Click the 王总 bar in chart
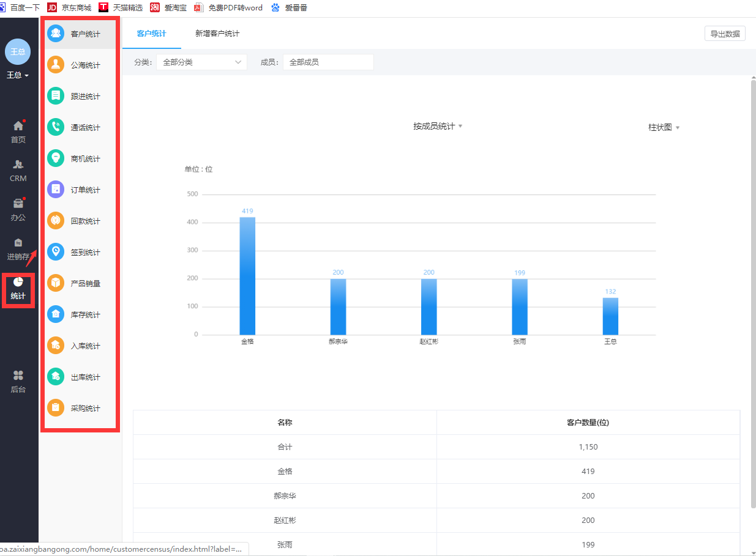Image resolution: width=756 pixels, height=556 pixels. [610, 316]
